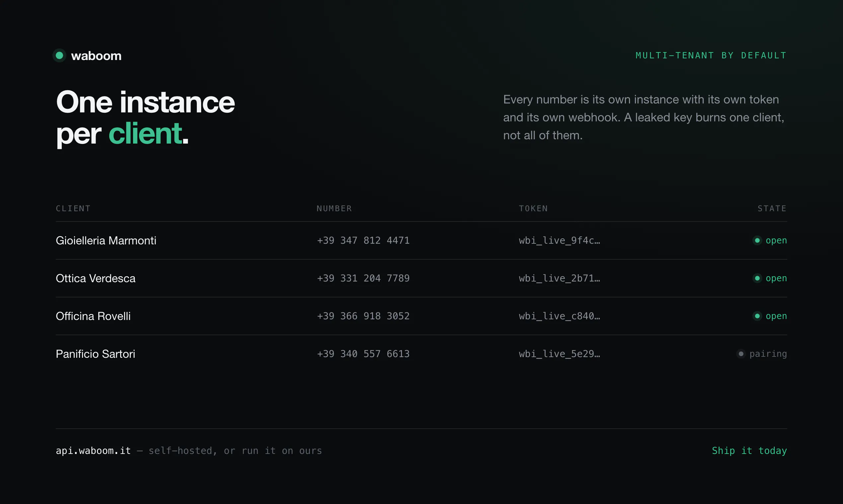Screen dimensions: 843x504
Task: Click the green status dot for Ottica Verdesca
Action: pyautogui.click(x=757, y=278)
